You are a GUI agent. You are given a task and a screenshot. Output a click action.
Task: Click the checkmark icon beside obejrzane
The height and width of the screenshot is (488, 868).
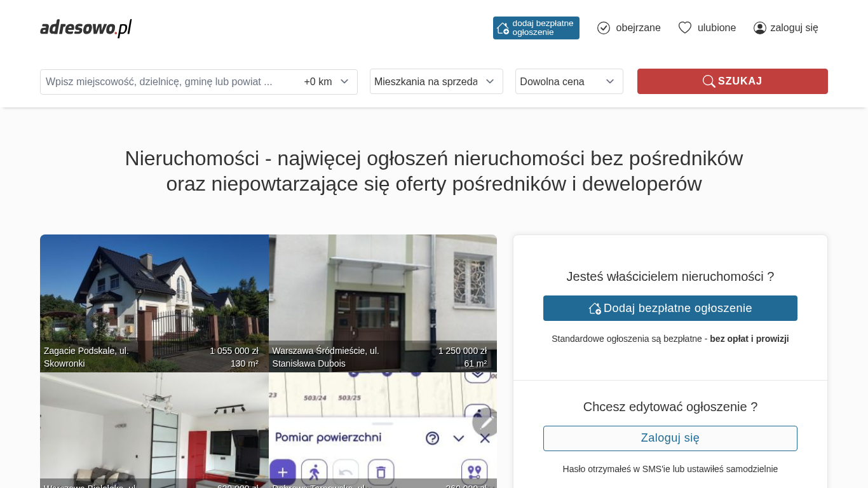(604, 28)
